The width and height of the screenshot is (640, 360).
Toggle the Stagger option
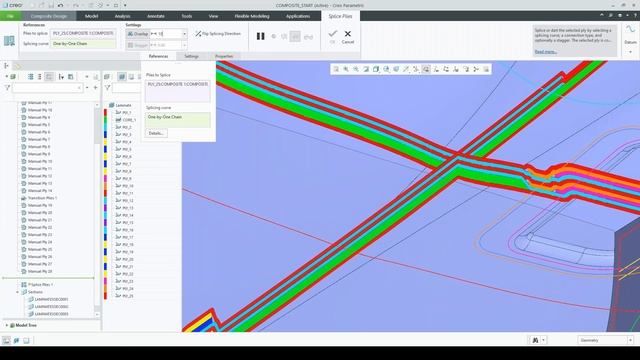pos(138,45)
